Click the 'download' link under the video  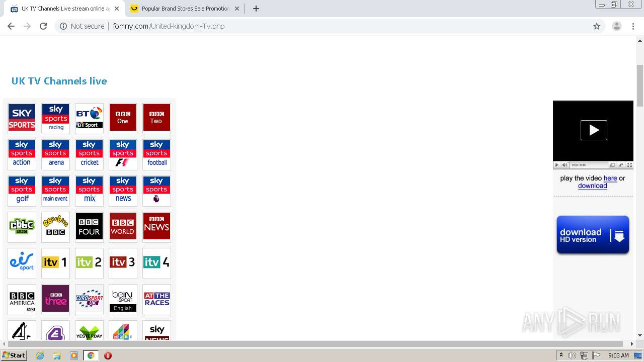click(593, 186)
